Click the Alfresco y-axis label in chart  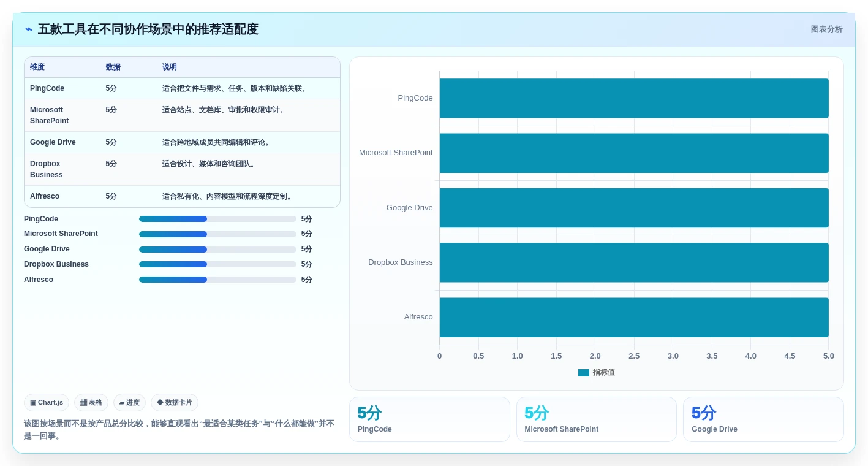tap(418, 317)
